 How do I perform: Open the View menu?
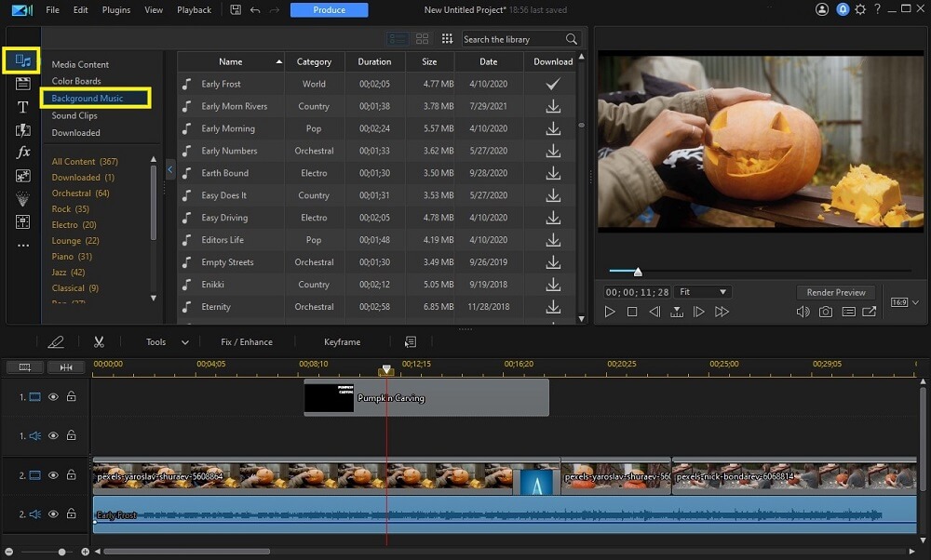tap(154, 10)
